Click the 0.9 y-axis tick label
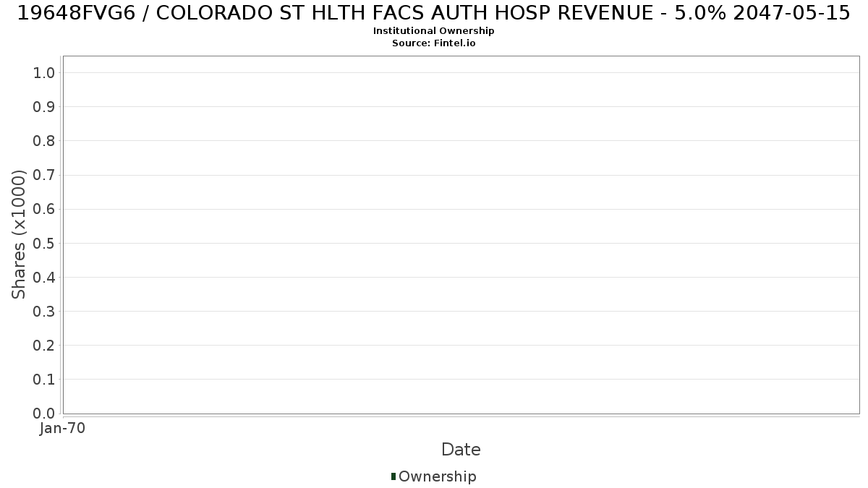Image resolution: width=868 pixels, height=488 pixels. pos(44,106)
